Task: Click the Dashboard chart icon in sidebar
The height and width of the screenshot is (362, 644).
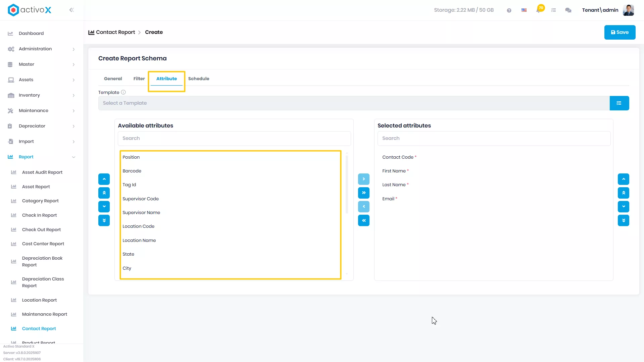Action: [10, 34]
